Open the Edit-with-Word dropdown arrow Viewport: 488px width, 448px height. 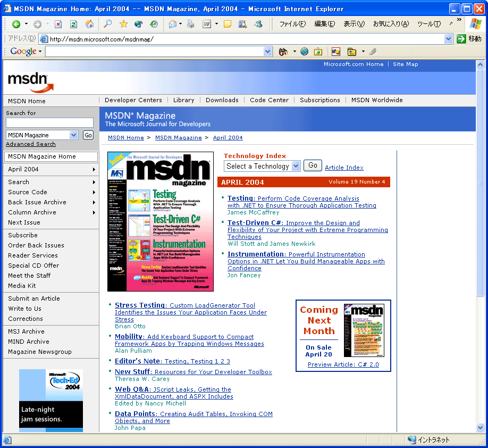[x=216, y=24]
